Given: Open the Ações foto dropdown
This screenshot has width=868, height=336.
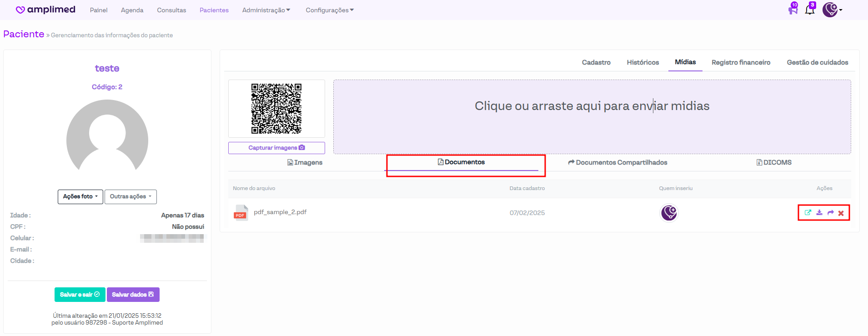Looking at the screenshot, I should (x=80, y=196).
